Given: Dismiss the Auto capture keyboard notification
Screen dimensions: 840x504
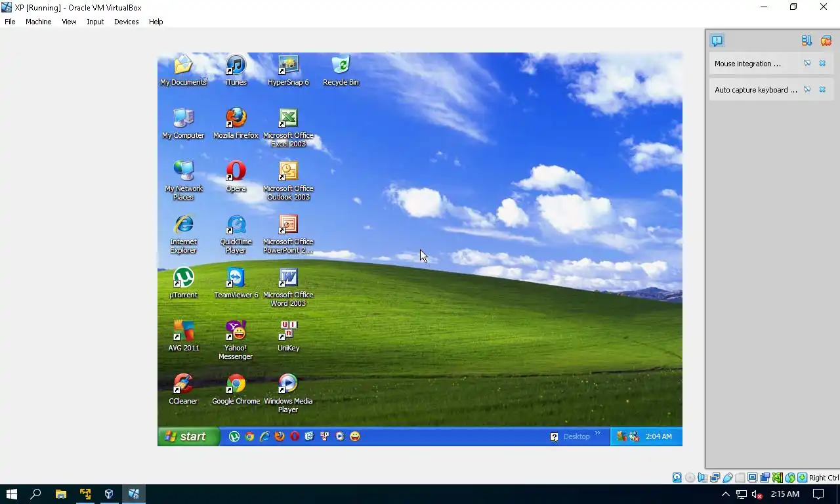Looking at the screenshot, I should pyautogui.click(x=822, y=90).
